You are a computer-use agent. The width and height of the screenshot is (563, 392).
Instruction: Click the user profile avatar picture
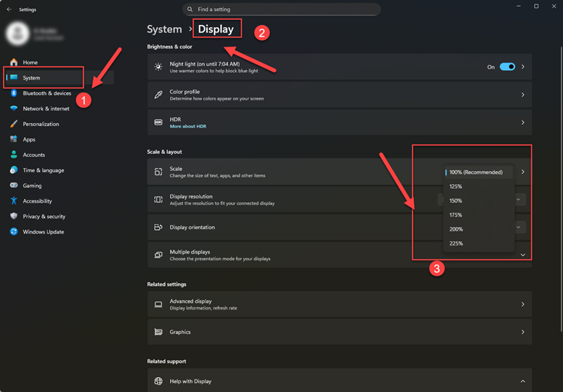tap(17, 33)
